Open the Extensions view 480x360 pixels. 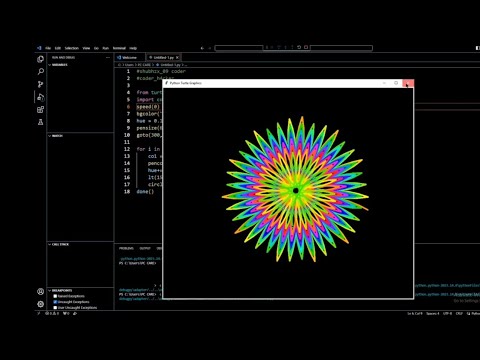(x=40, y=110)
